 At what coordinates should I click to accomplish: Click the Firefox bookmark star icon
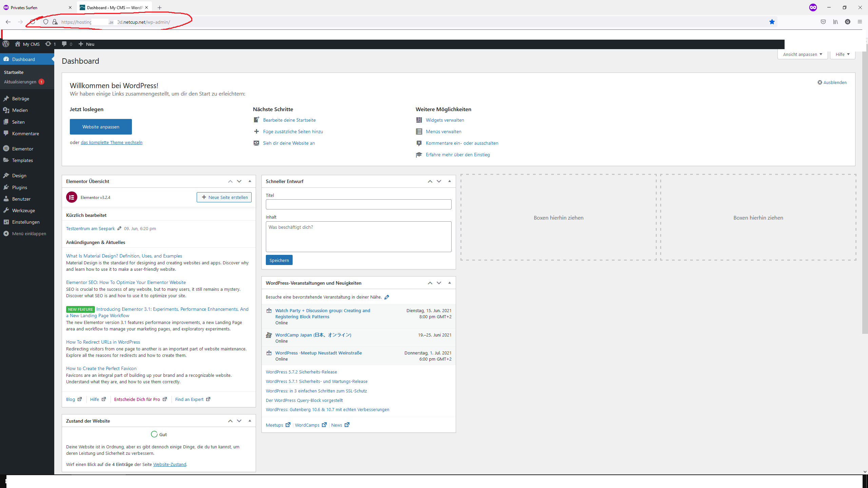(x=772, y=22)
